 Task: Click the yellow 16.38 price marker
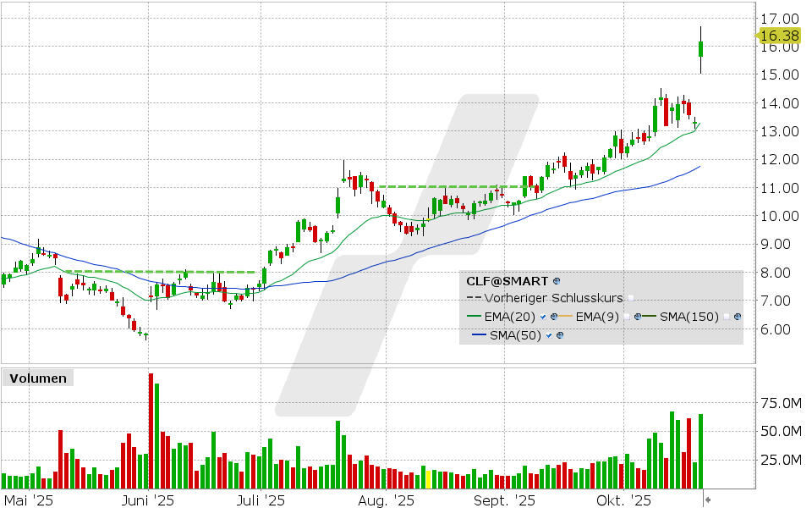click(x=778, y=36)
